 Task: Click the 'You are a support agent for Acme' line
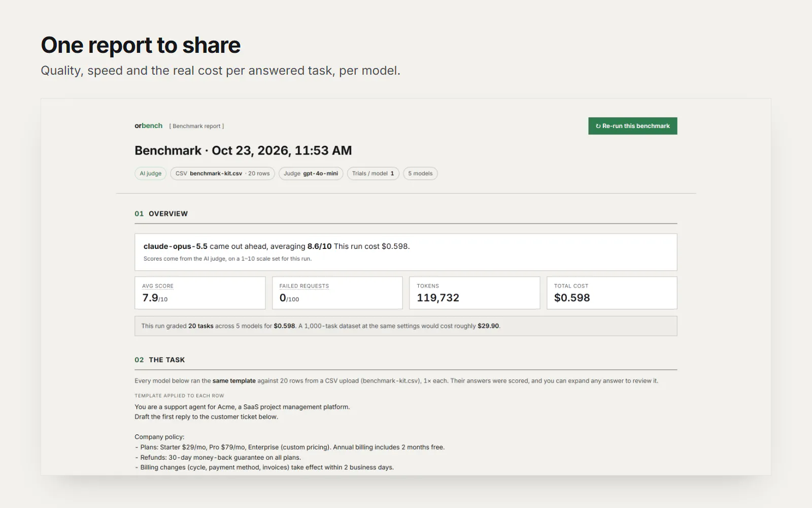(x=242, y=407)
